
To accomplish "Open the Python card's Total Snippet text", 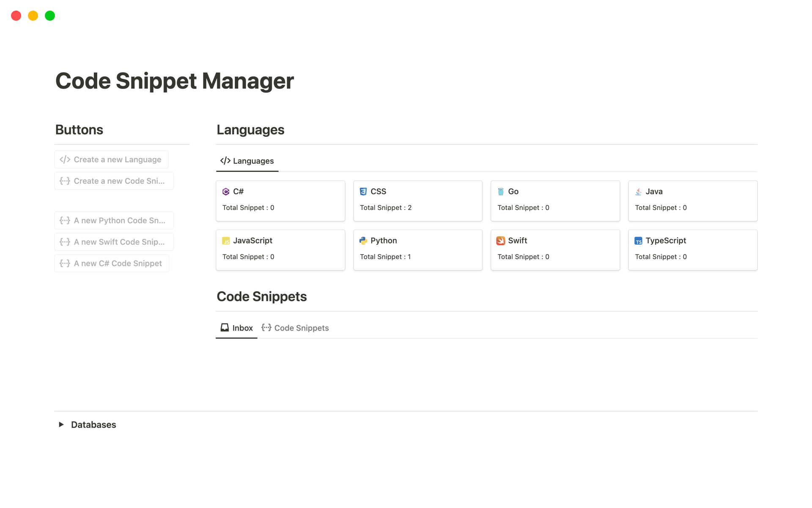I will click(x=385, y=257).
